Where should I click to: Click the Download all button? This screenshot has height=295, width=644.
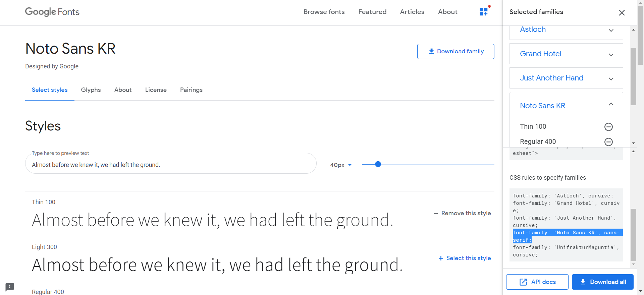602,282
